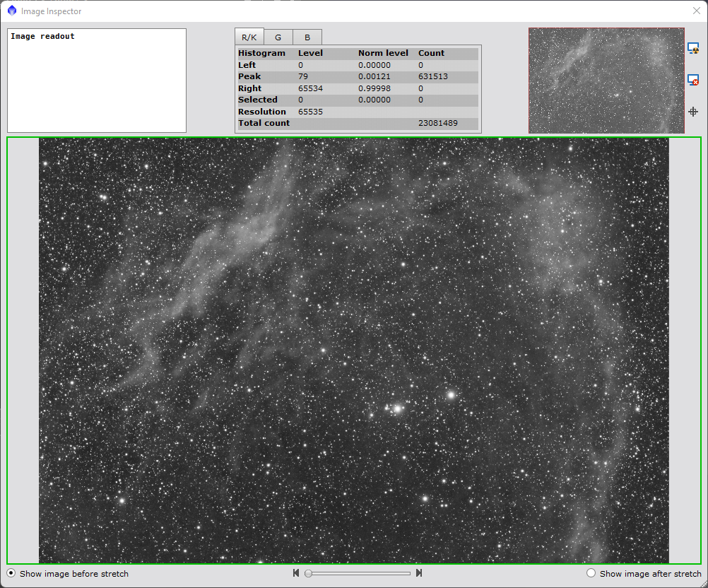Open the G channel tab
The height and width of the screenshot is (588, 708).
click(x=278, y=37)
